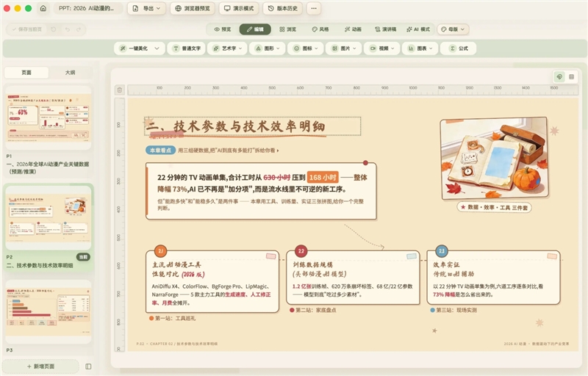Image resolution: width=588 pixels, height=376 pixels.
Task: Click the 当前 badge on P2
Action: 83,257
